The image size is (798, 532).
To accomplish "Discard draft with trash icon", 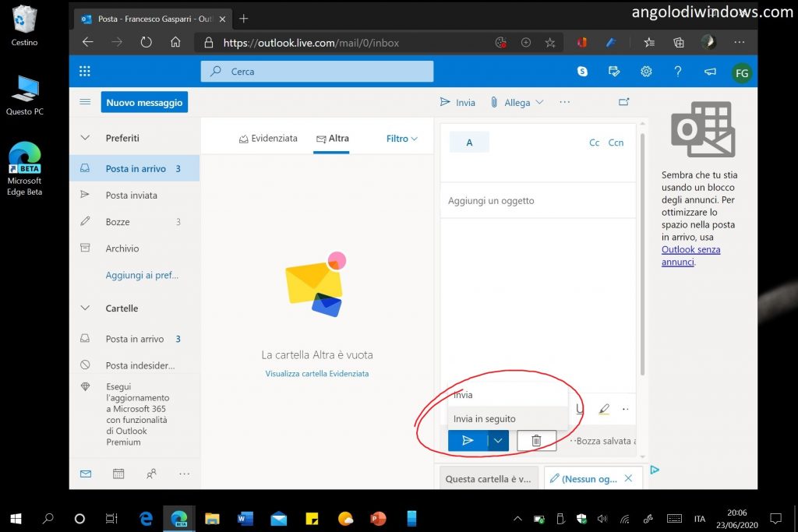I will tap(536, 441).
